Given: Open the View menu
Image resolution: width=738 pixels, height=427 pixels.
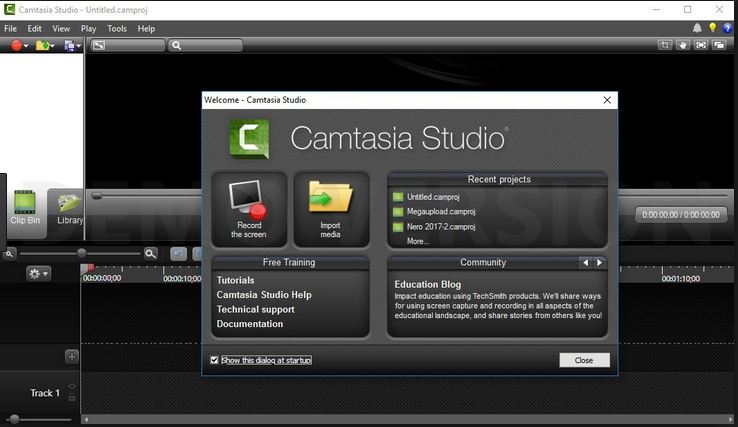Looking at the screenshot, I should (61, 29).
